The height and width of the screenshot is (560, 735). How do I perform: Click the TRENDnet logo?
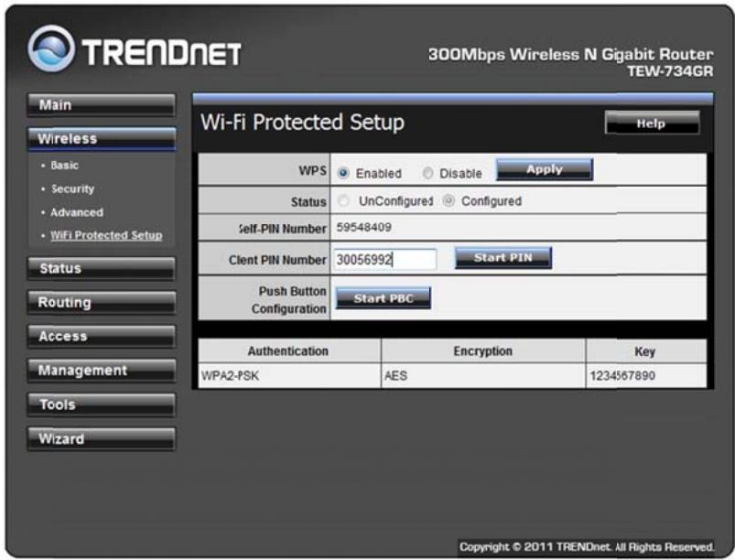click(134, 48)
